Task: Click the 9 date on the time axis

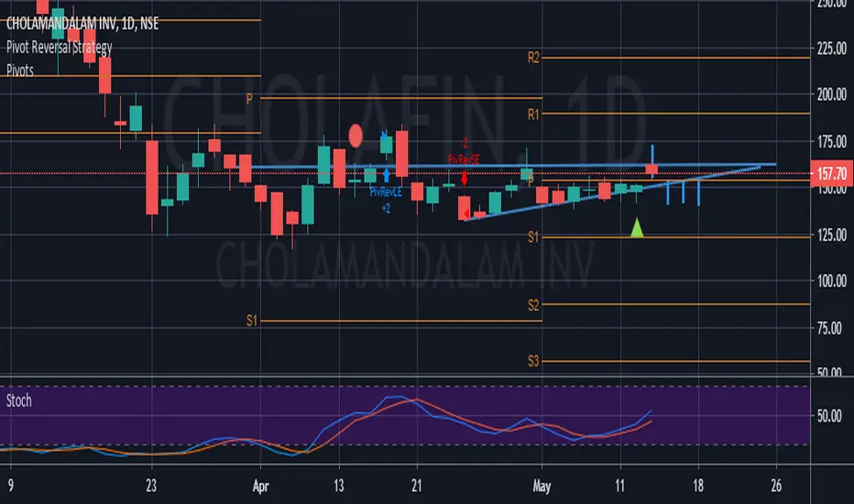Action: pos(11,485)
